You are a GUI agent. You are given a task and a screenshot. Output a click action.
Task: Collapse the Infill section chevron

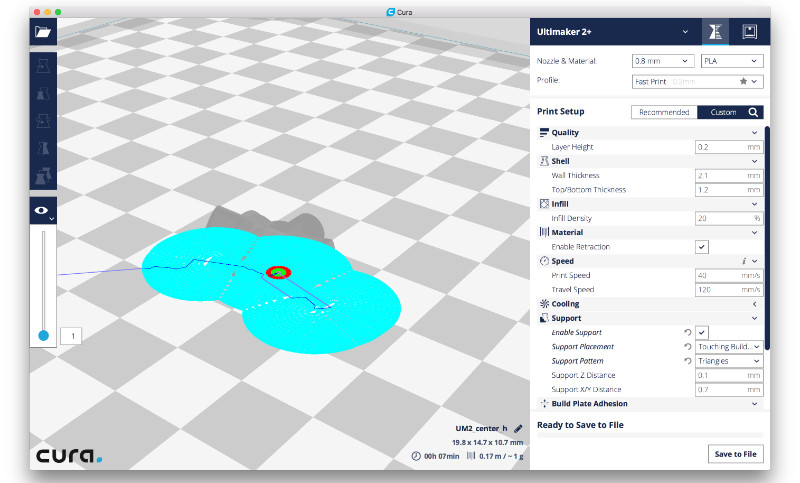point(755,204)
